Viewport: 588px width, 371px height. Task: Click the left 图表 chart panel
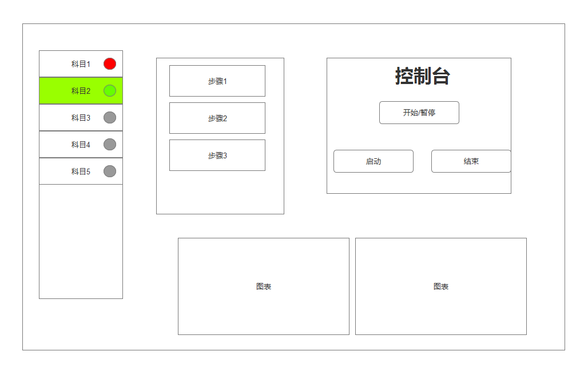tap(264, 286)
